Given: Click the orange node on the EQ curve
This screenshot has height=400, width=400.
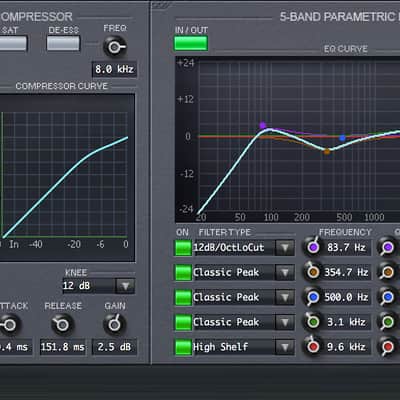Looking at the screenshot, I should (327, 152).
